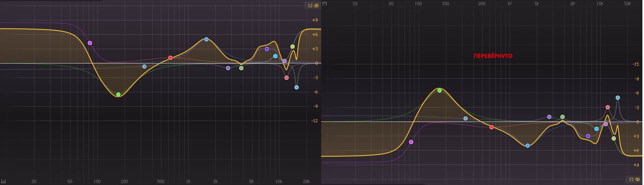
Task: Select the light blue notch node at left panel's bottom right
Action: [x=297, y=88]
